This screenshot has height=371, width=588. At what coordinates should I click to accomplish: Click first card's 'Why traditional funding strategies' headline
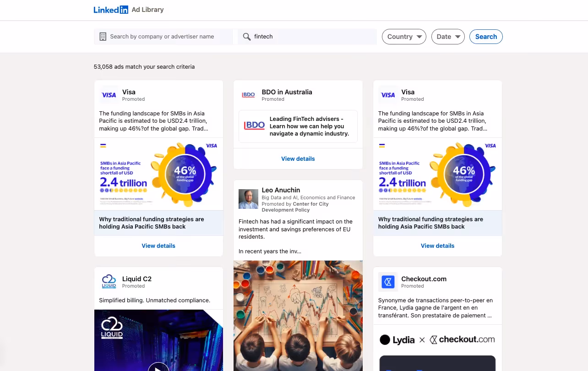[x=152, y=223]
